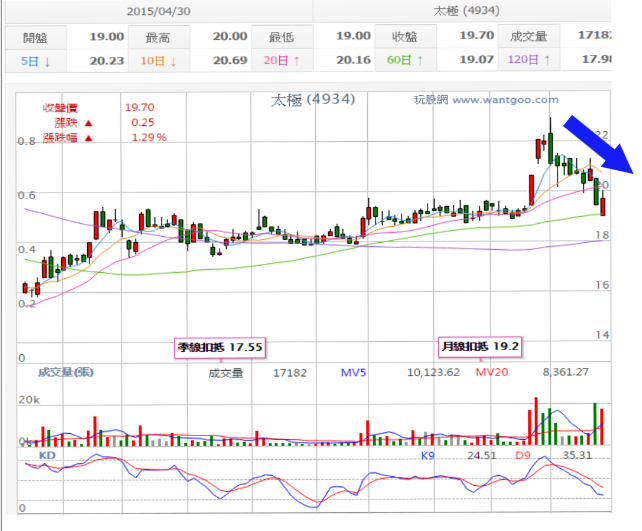Click the 0.25 price change value
Image resolution: width=642 pixels, height=531 pixels.
[x=142, y=122]
